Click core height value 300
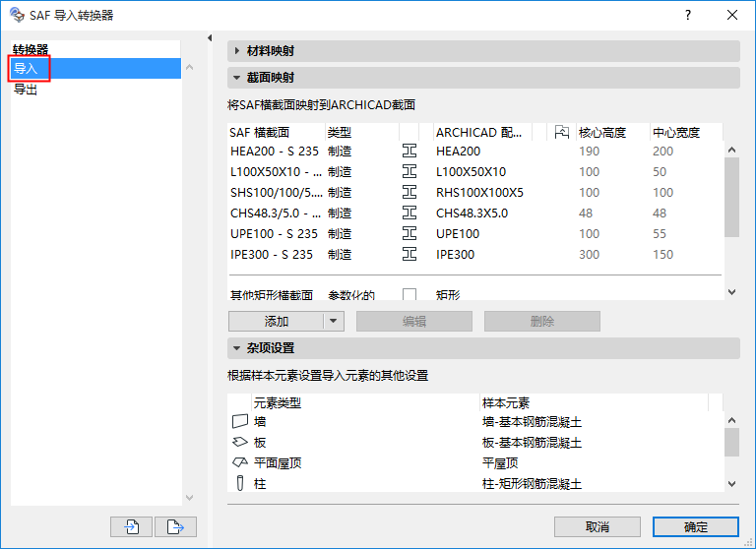 [590, 254]
